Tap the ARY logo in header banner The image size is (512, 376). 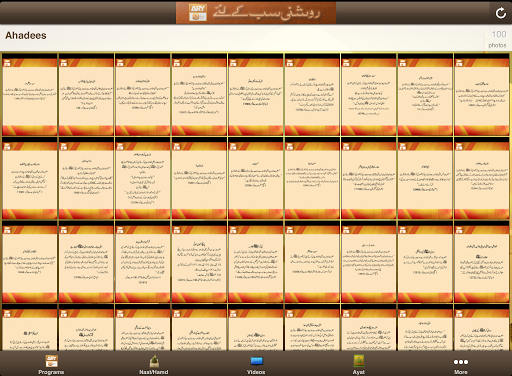[x=198, y=13]
